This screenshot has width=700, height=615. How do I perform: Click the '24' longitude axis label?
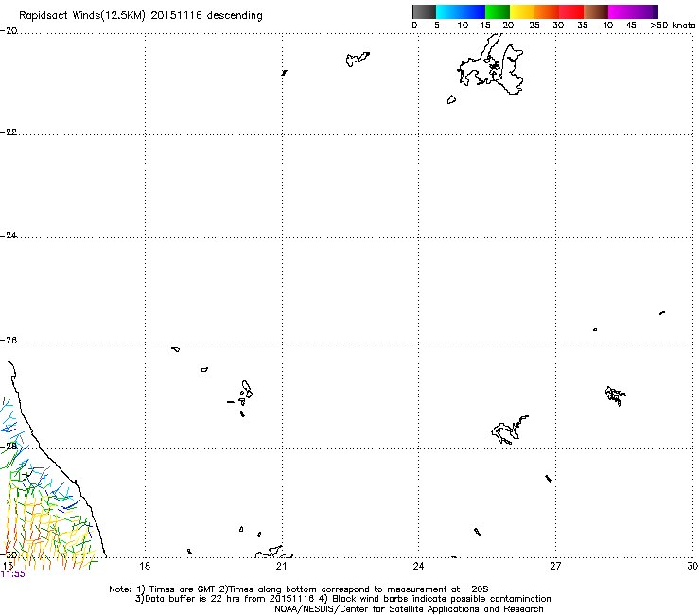point(418,566)
